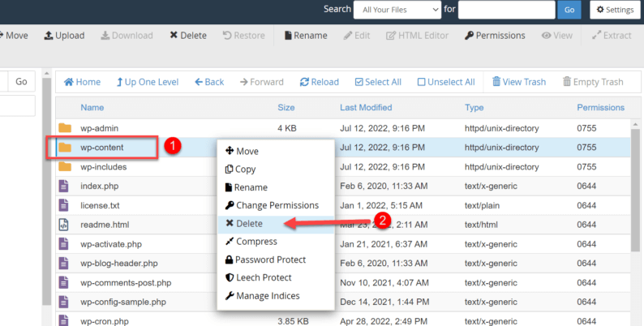Select Password Protect in the context menu
Viewport: 644px width, 326px height.
[276, 260]
